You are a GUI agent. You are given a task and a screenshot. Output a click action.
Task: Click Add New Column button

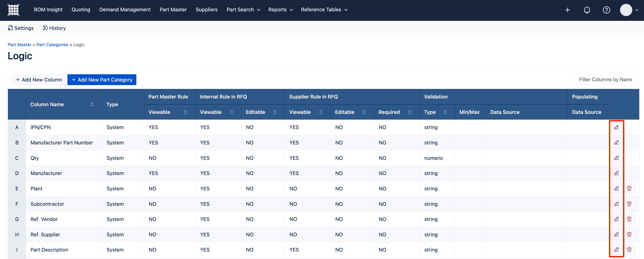click(x=39, y=79)
